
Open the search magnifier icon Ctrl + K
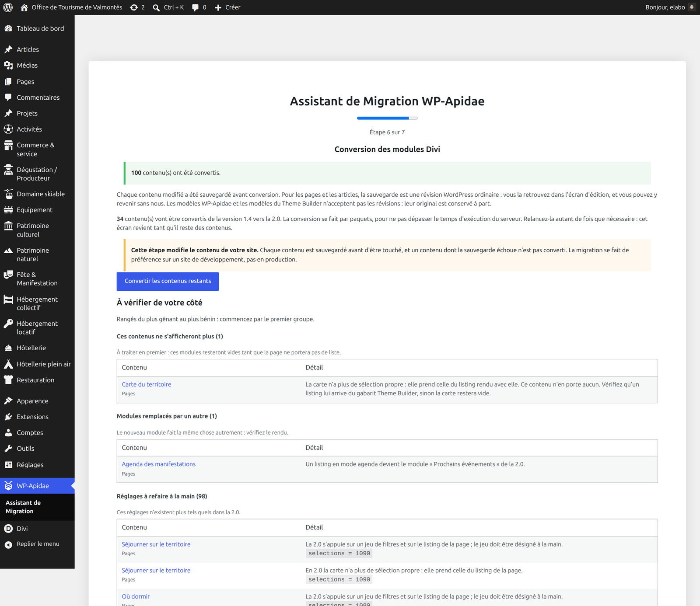(156, 7)
